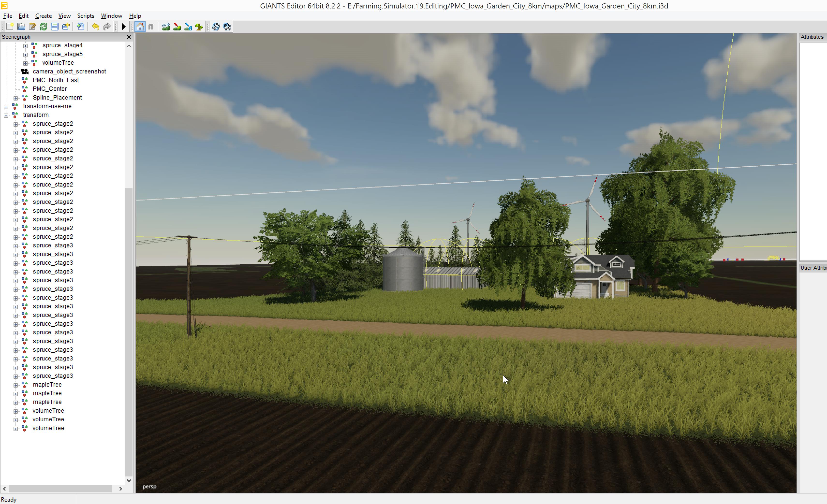Click the Open file folder icon

tap(21, 27)
